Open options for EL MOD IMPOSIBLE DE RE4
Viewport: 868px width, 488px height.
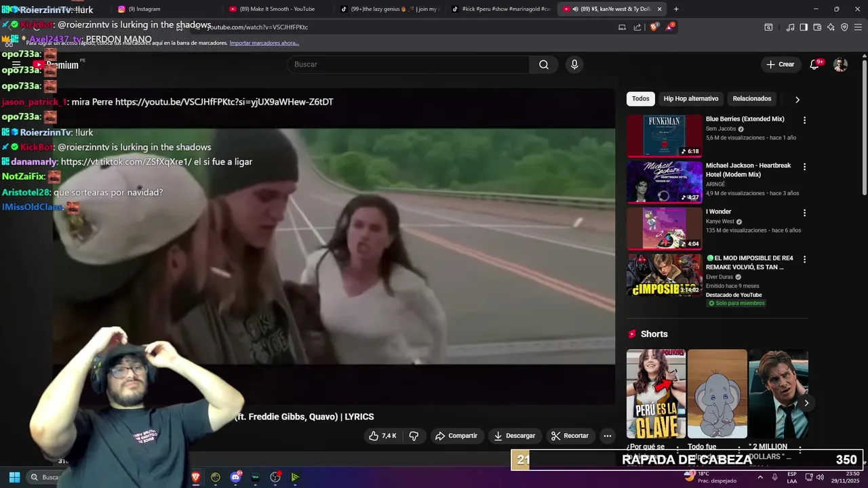pos(805,260)
